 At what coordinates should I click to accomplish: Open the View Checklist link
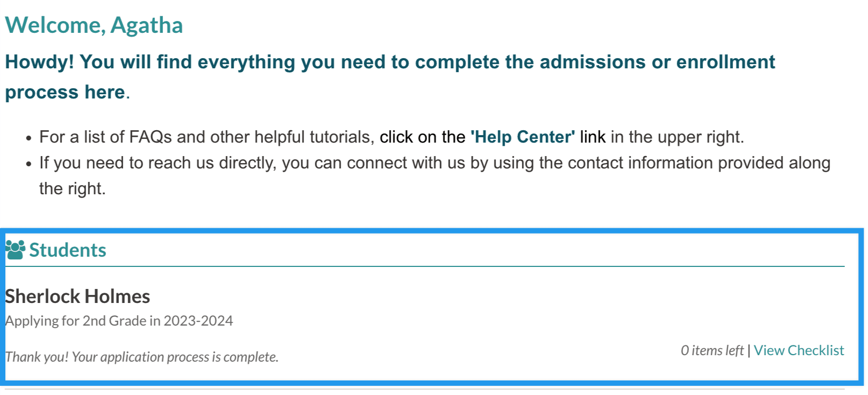point(799,350)
